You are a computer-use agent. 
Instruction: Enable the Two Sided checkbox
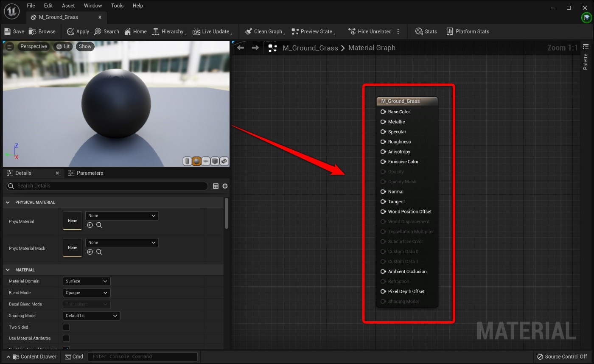pos(66,327)
